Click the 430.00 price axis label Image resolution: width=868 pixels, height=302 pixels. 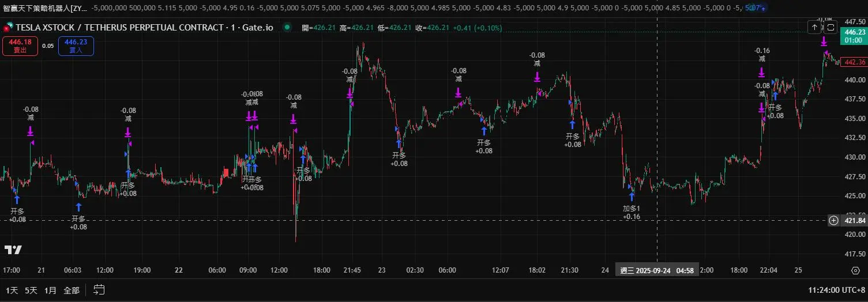[855, 157]
